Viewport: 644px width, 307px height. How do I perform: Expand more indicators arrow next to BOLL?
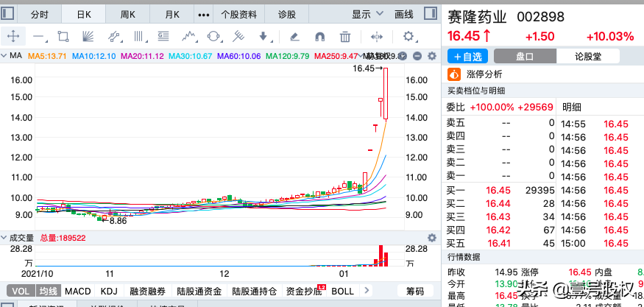coord(367,291)
